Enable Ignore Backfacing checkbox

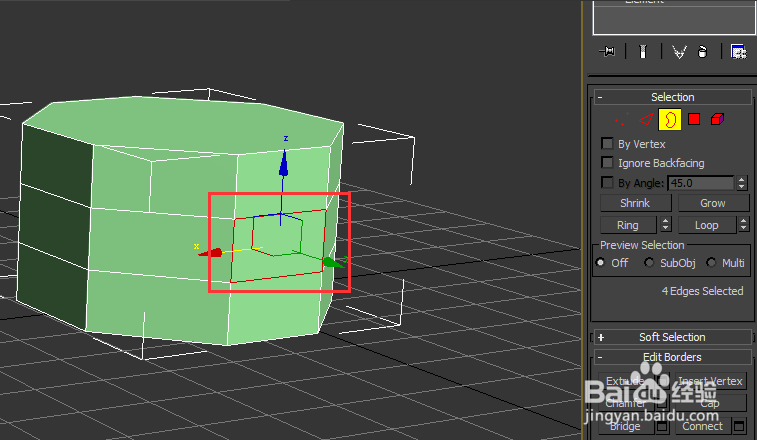[607, 163]
